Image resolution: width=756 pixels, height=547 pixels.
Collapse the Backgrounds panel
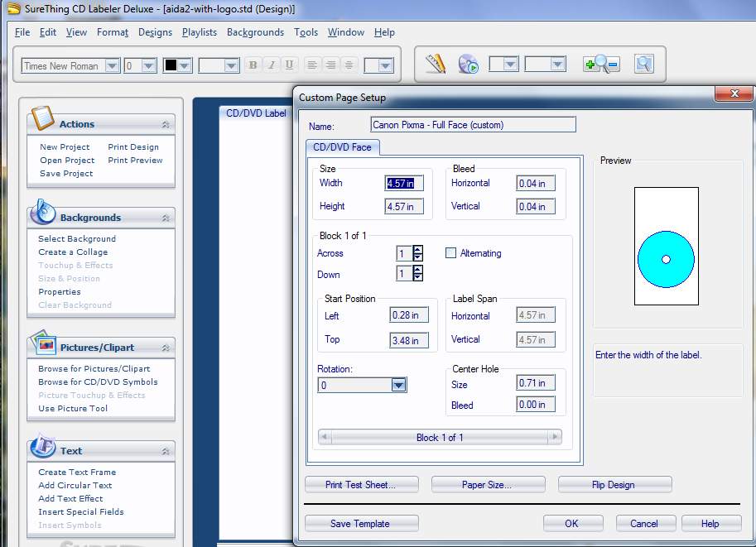166,218
